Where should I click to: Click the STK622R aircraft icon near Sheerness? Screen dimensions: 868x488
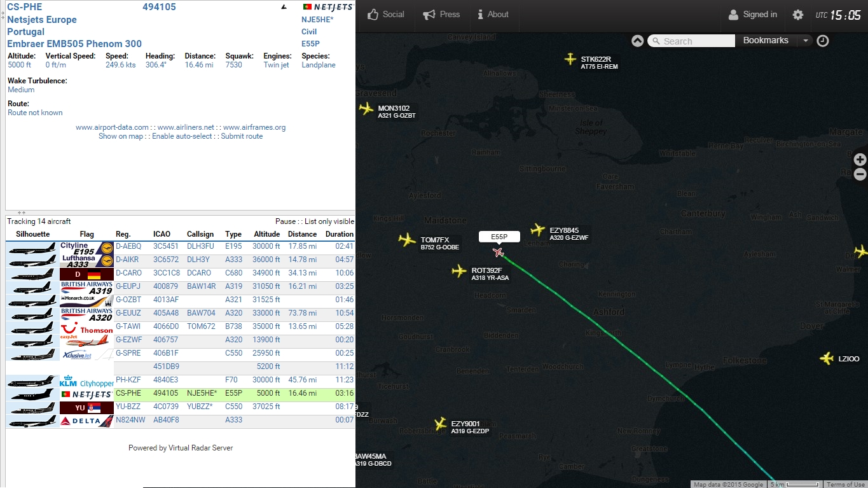570,60
